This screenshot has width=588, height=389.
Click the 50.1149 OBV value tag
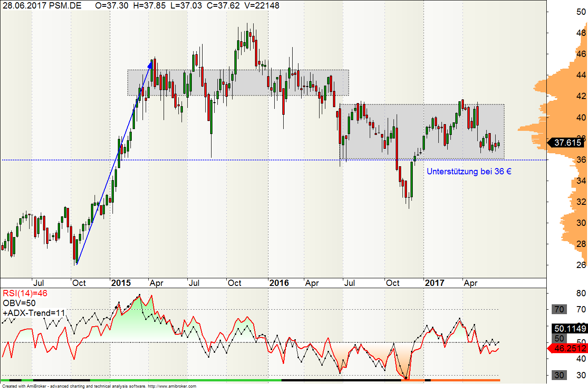pyautogui.click(x=570, y=328)
